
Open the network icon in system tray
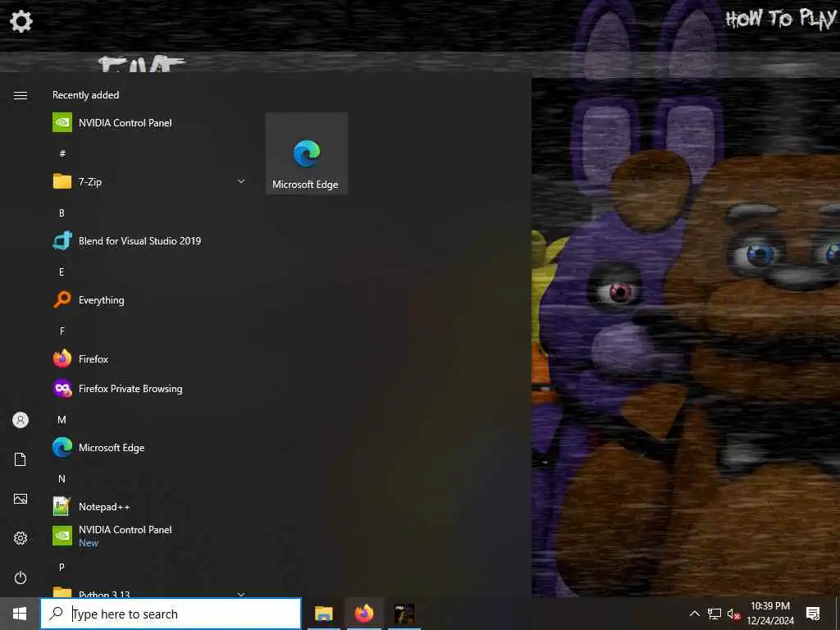714,614
